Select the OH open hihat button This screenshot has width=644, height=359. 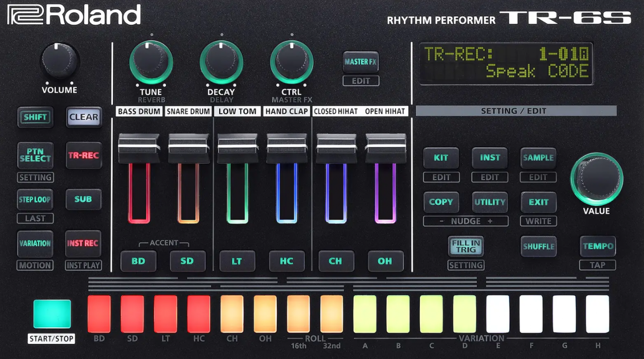(385, 261)
